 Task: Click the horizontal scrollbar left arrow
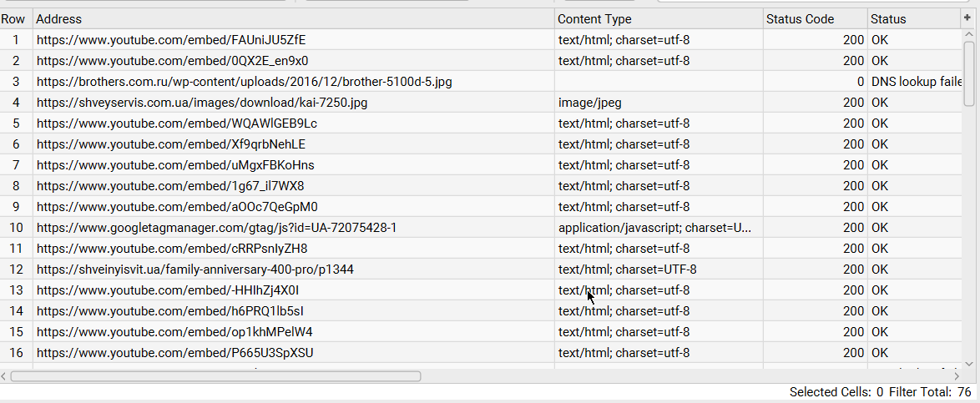[5, 376]
